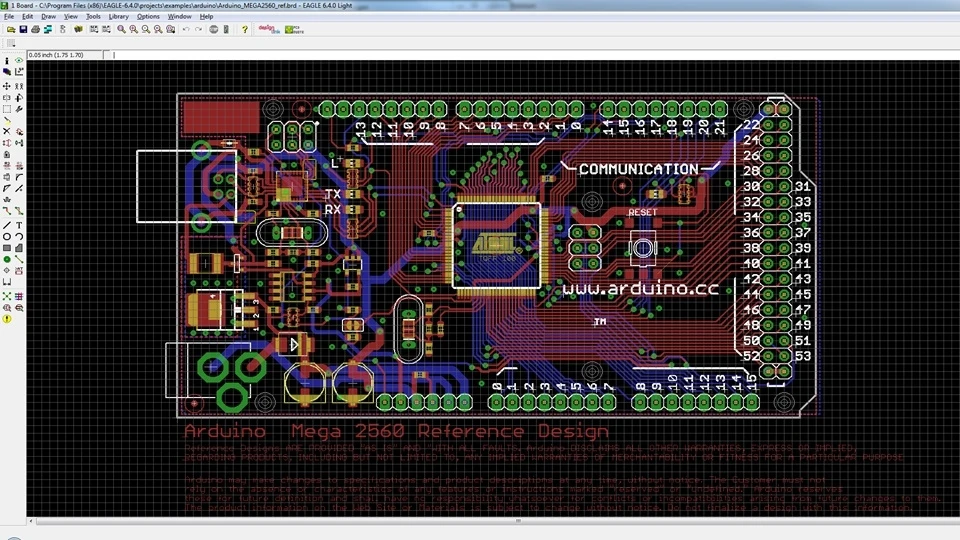Screen dimensions: 960x540
Task: Redraw the screen with the redraw magnifier
Action: (x=158, y=29)
